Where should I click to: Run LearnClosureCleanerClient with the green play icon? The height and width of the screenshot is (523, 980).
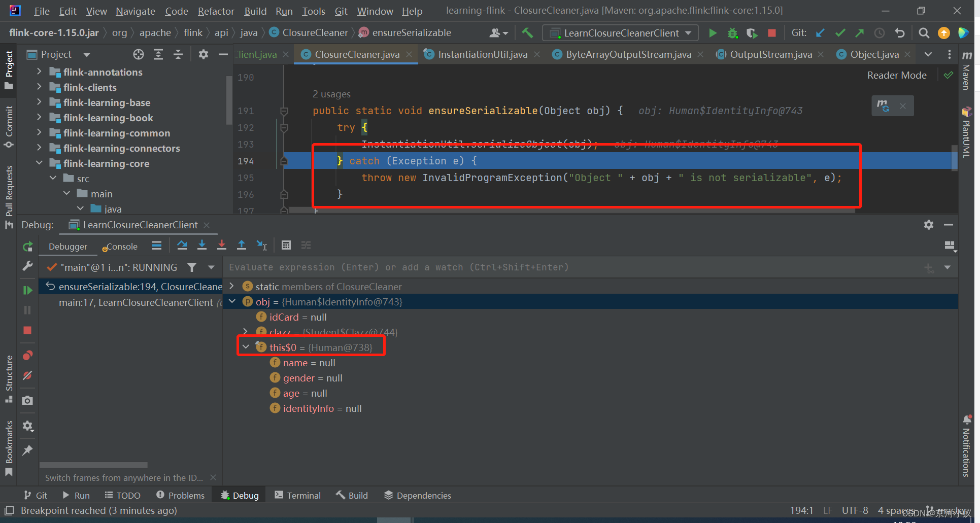click(x=713, y=33)
